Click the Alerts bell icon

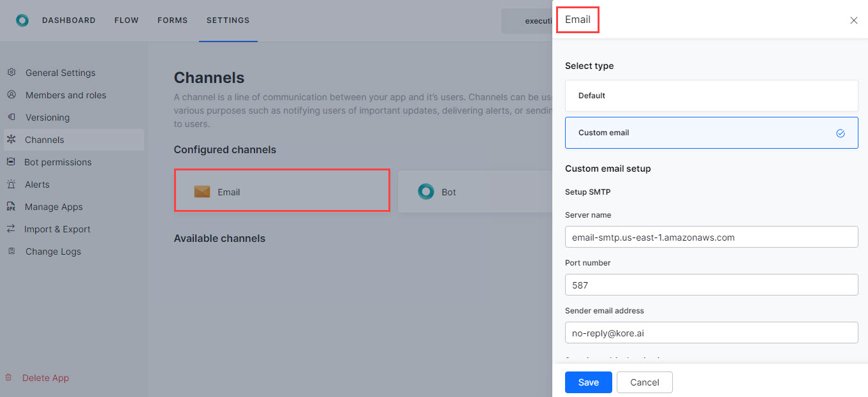click(11, 184)
